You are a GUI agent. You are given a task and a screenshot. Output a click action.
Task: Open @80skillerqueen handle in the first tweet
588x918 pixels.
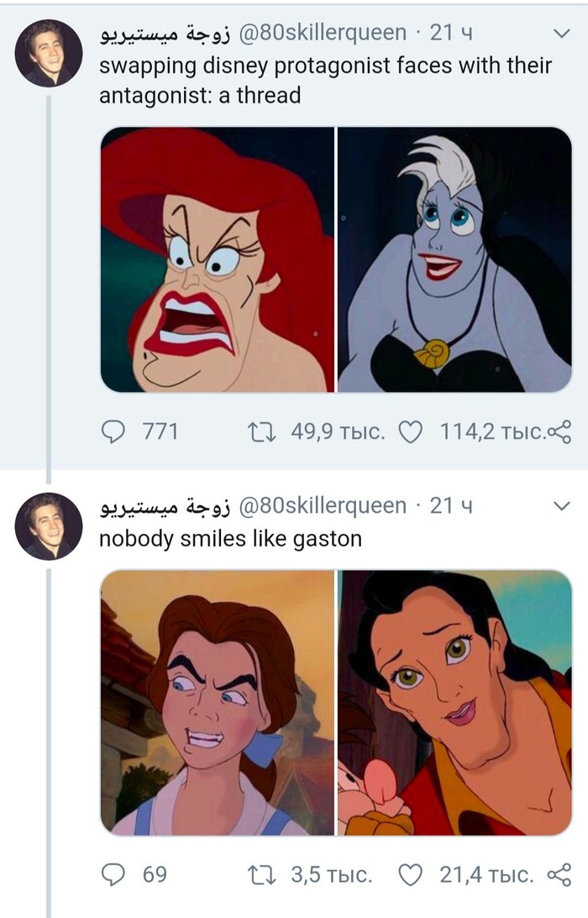[323, 34]
